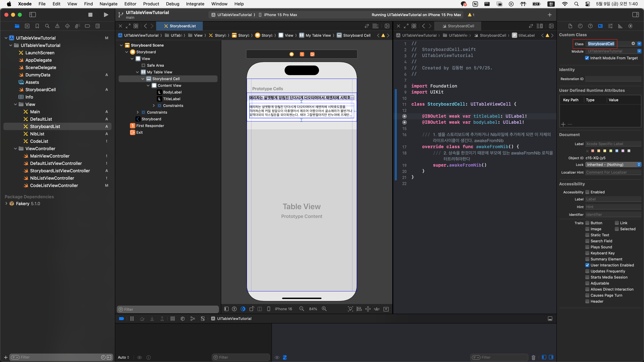644x362 pixels.
Task: Open the Debug Memory Graph icon
Action: [x=193, y=319]
